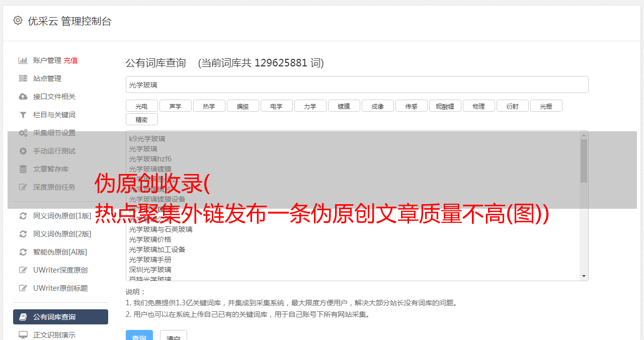Choose the 传感 keyword tag

[x=412, y=106]
